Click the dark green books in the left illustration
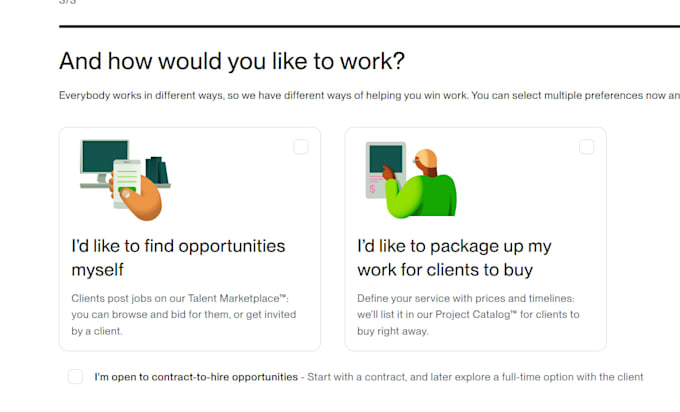Screen dimensions: 680x412 tap(157, 170)
